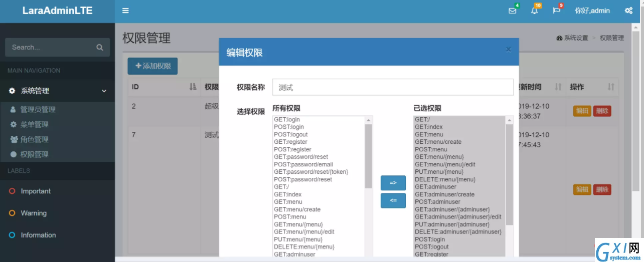Click 编辑 button in the second row
This screenshot has width=644, height=262.
tap(582, 189)
